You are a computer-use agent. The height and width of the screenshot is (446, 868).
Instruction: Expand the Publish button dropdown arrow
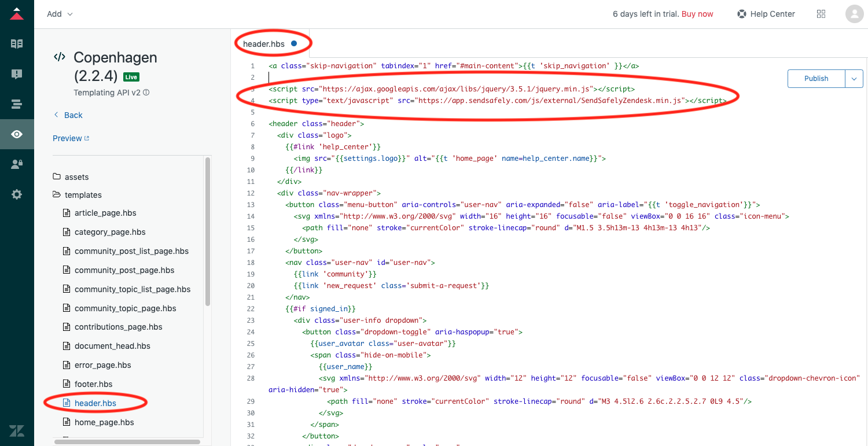[855, 78]
